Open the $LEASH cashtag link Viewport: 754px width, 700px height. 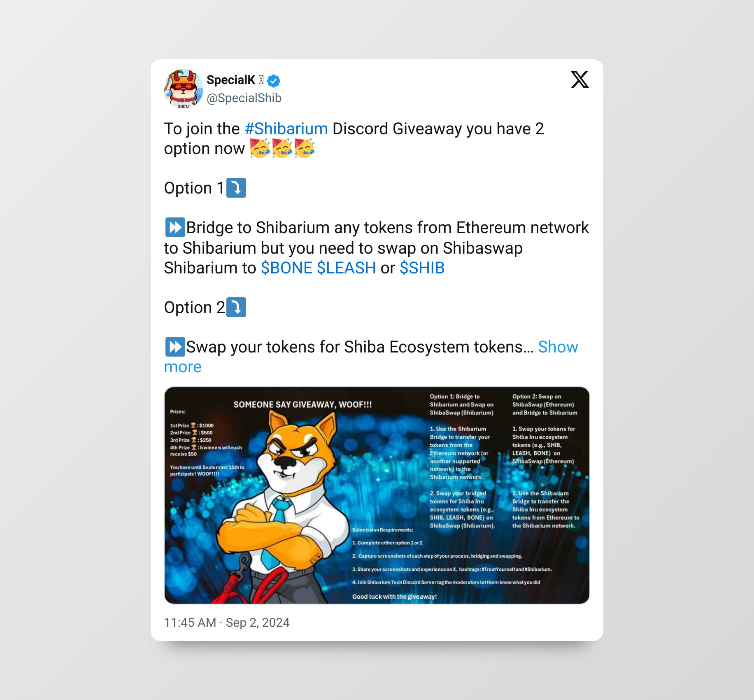coord(347,268)
